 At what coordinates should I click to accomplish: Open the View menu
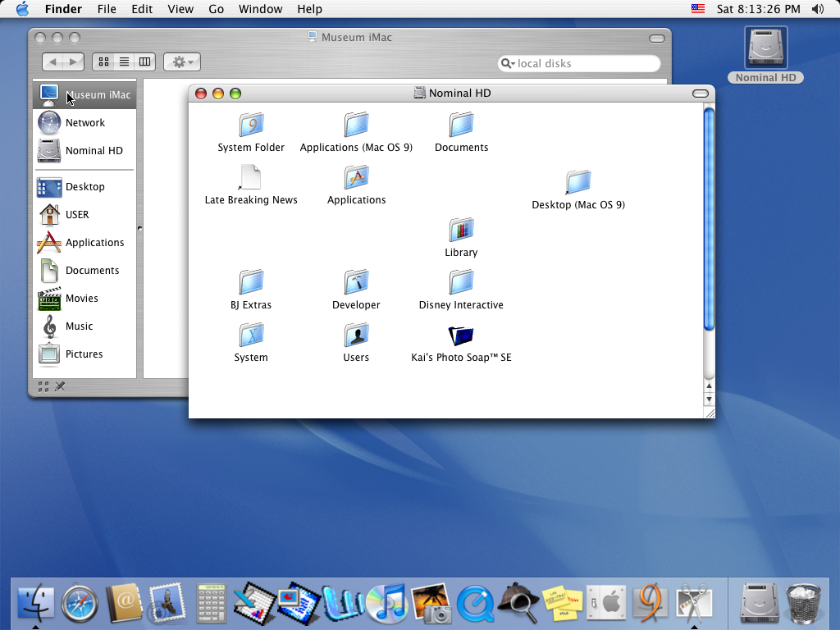click(x=180, y=9)
